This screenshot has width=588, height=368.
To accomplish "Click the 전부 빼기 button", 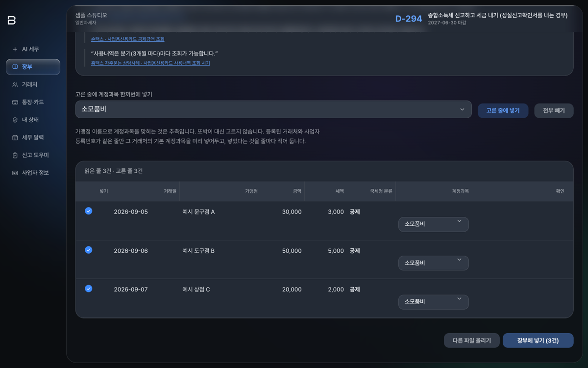I will (554, 110).
